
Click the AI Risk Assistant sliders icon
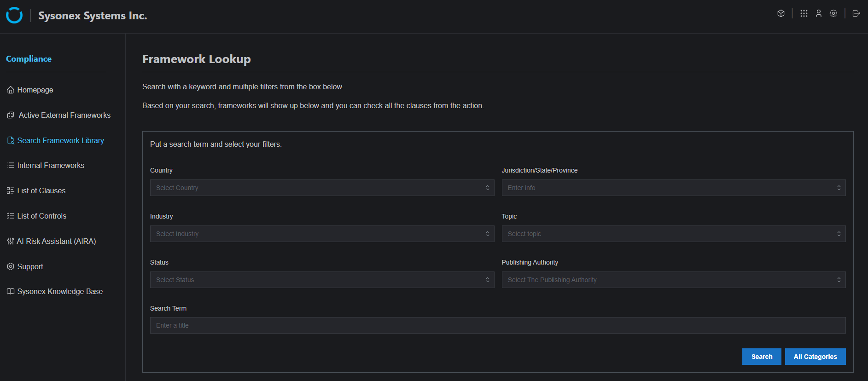point(10,241)
